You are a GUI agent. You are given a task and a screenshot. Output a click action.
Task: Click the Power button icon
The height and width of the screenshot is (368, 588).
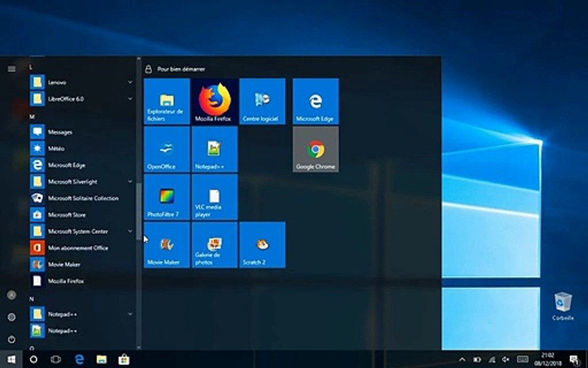coord(12,339)
